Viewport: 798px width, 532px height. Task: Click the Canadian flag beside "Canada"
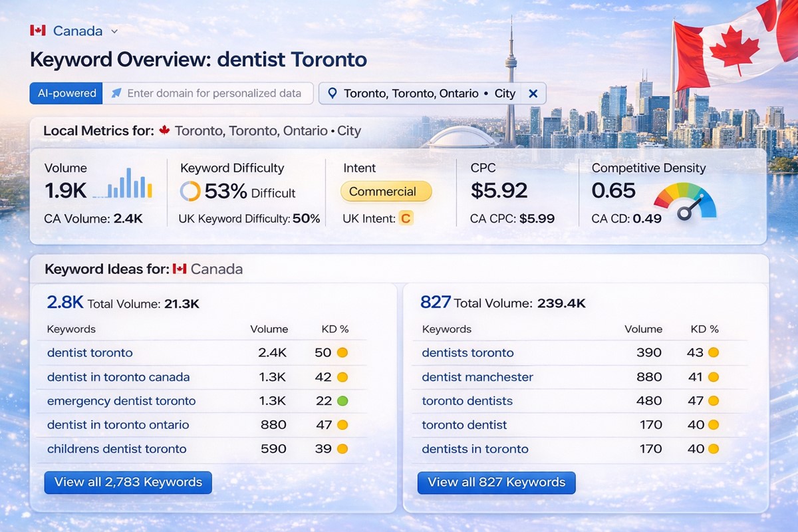click(37, 30)
